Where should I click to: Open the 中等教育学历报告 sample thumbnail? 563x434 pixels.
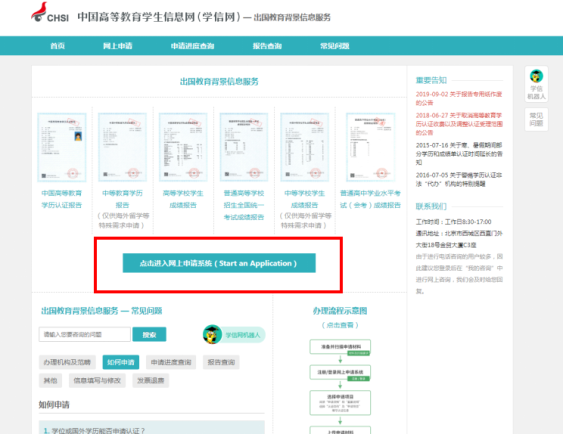122,147
